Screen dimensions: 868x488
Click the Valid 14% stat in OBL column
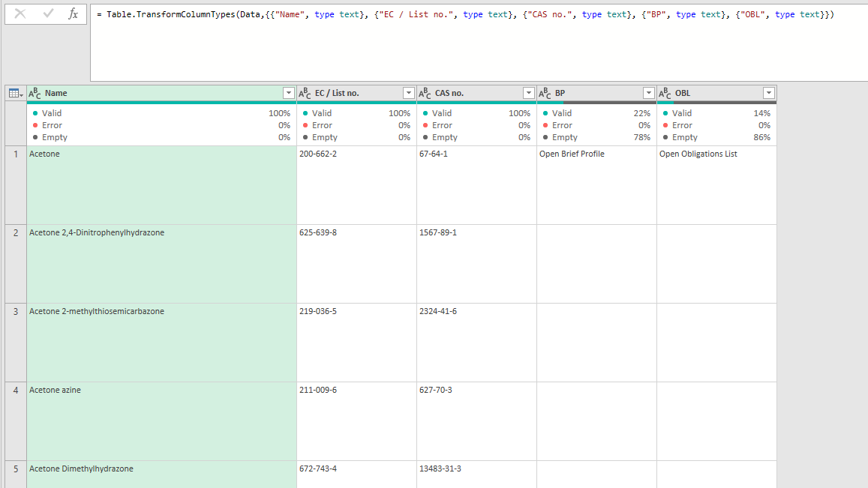[717, 113]
